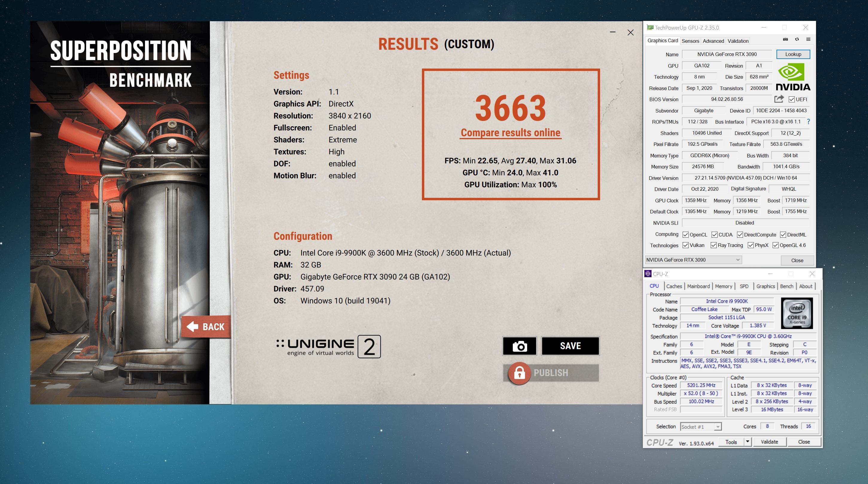The height and width of the screenshot is (484, 868).
Task: Click the GPU-Z refresh icon
Action: click(x=797, y=40)
